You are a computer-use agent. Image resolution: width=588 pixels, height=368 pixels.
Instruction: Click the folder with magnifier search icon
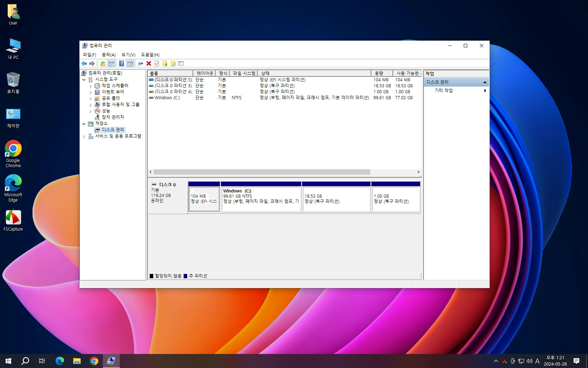point(173,63)
